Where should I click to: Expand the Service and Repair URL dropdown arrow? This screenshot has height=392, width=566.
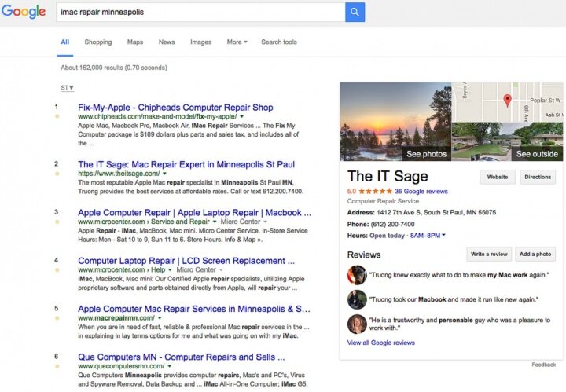coord(215,222)
